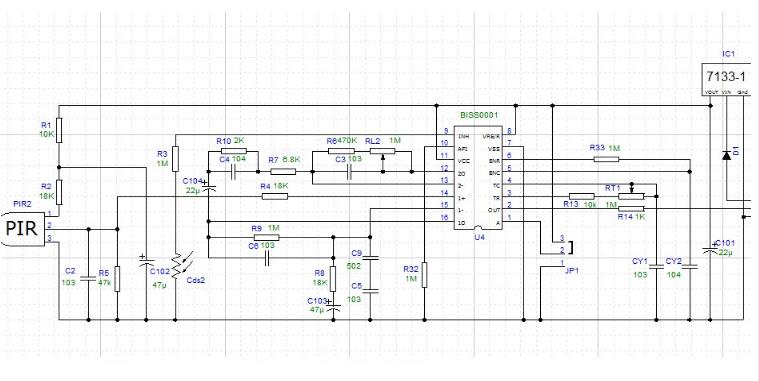The image size is (759, 381).
Task: Select resistor R9 1M
Action: [x=267, y=237]
